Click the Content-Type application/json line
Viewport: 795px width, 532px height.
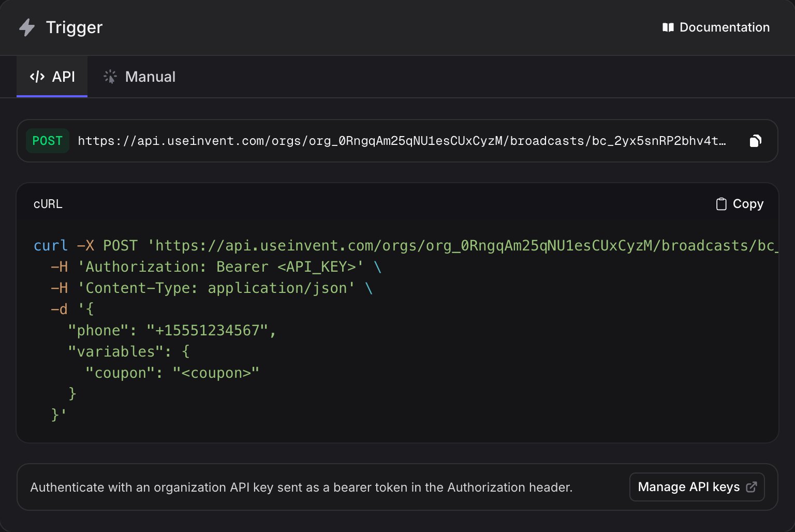pos(212,288)
